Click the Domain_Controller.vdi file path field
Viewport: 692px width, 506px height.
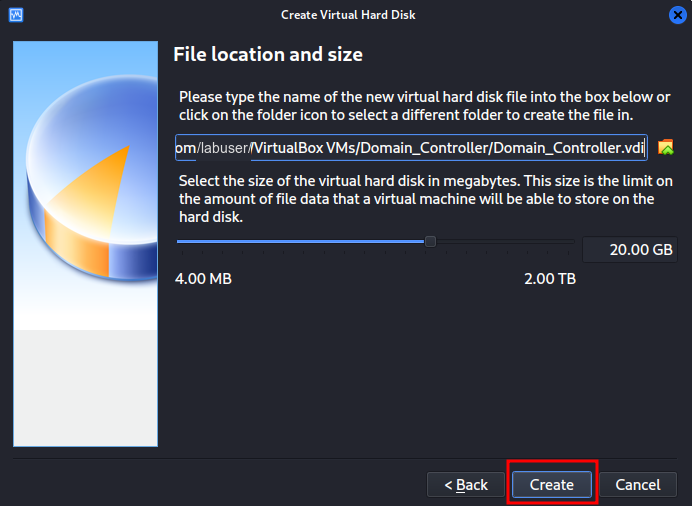point(411,147)
